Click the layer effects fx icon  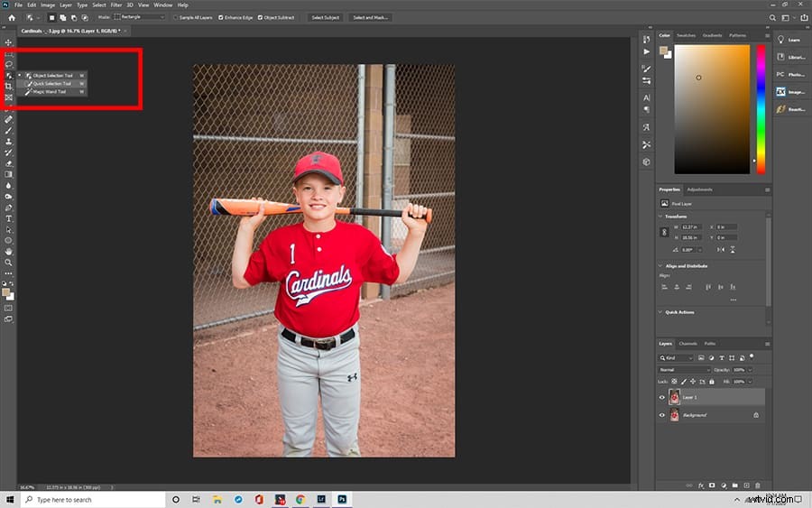(x=701, y=485)
